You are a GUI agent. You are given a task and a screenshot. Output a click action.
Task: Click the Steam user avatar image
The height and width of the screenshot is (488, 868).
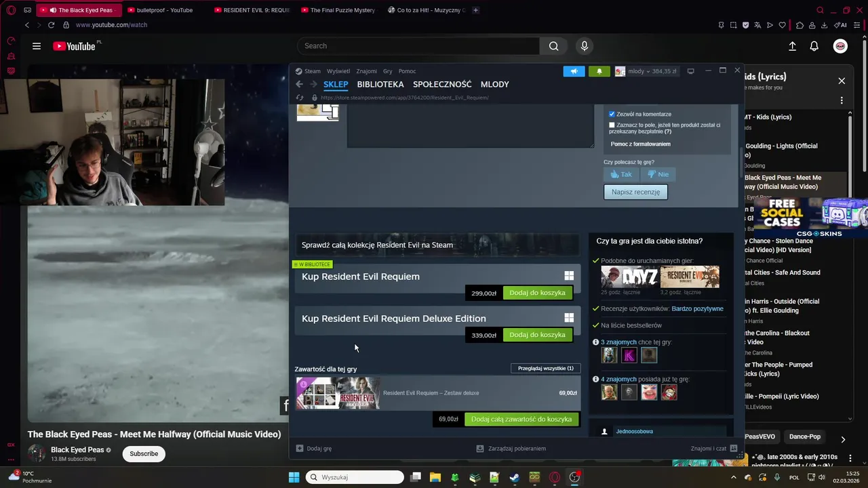click(620, 71)
